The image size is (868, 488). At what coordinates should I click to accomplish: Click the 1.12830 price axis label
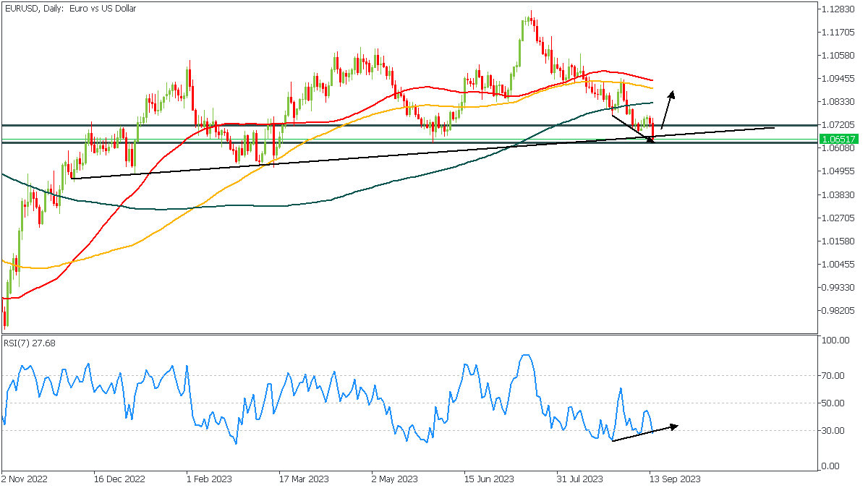point(838,9)
